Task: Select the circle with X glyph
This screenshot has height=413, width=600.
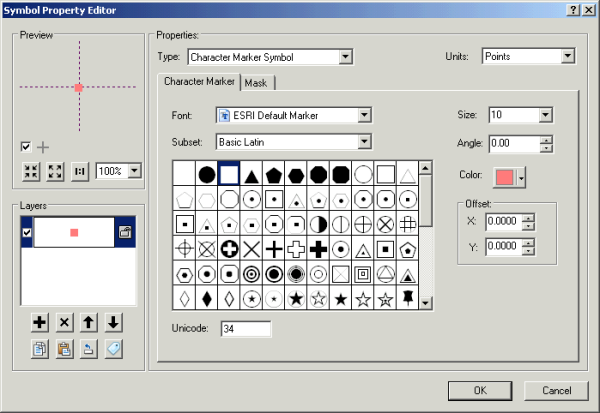Action: pos(385,224)
